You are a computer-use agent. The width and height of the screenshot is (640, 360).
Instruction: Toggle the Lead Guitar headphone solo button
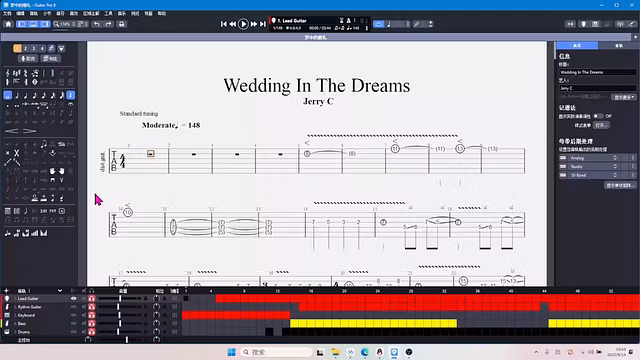click(91, 298)
